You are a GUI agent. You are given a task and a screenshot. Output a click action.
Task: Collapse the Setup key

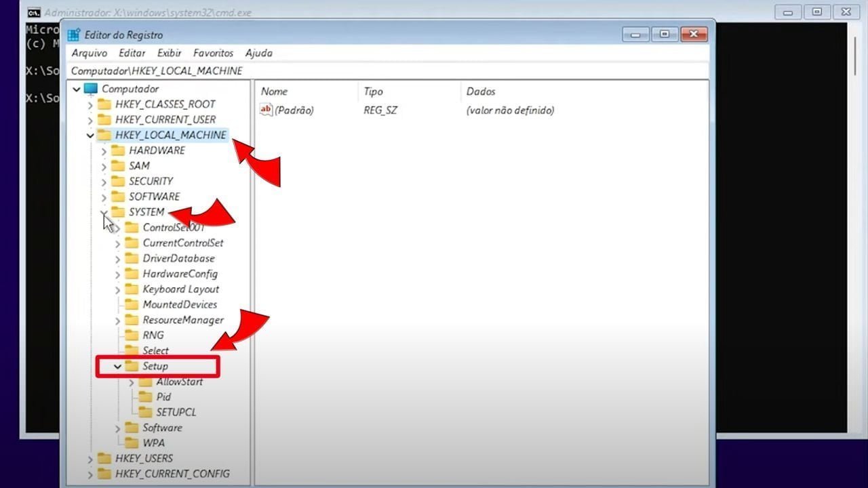point(117,367)
